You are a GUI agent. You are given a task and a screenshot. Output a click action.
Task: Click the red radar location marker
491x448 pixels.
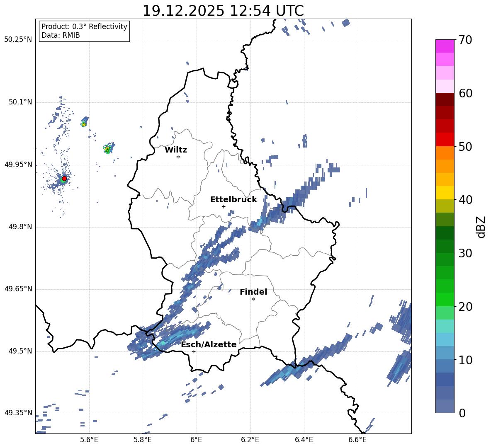64,179
